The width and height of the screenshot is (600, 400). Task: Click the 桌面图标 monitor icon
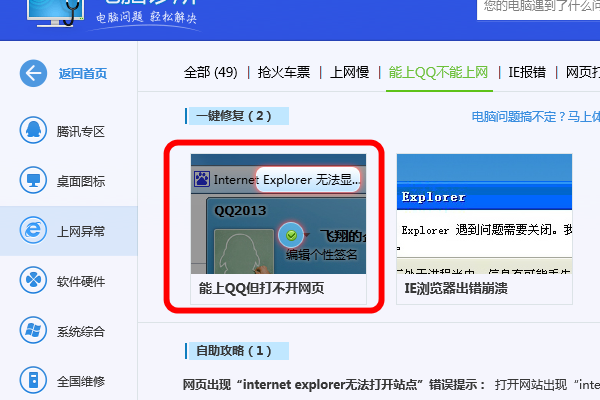33,180
